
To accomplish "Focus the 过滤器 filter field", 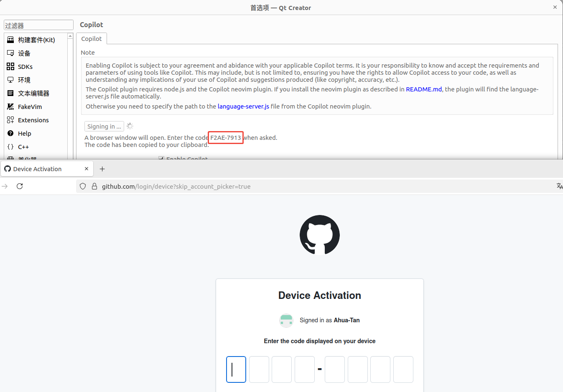I will click(x=38, y=25).
